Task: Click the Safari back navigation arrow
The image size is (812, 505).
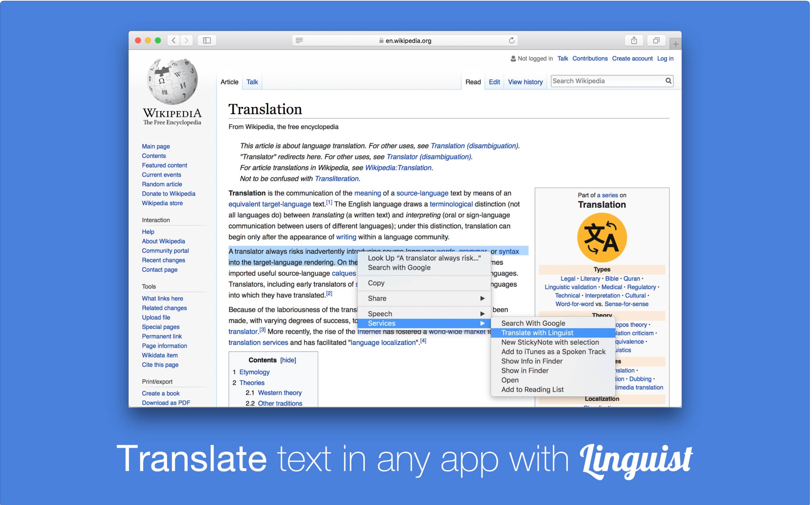Action: (173, 40)
